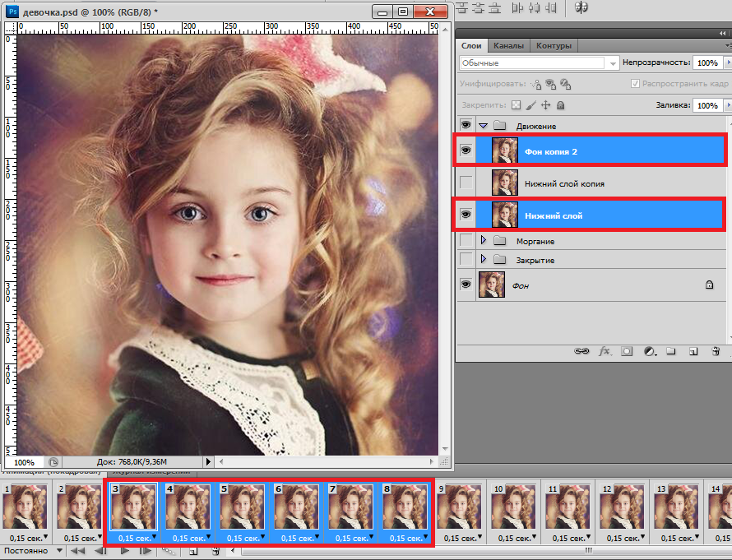Viewport: 732px width, 560px height.
Task: Switch to the Контуры tab
Action: (x=552, y=46)
